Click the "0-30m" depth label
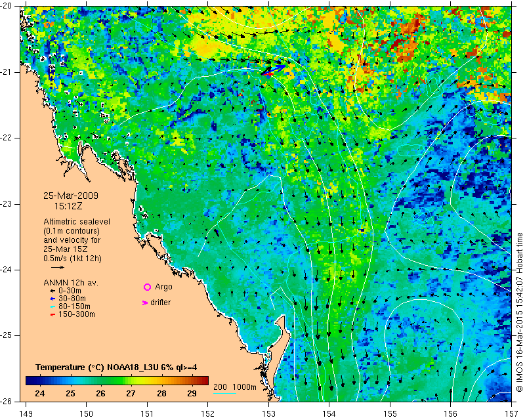This screenshot has height=420, width=525. pyautogui.click(x=70, y=291)
